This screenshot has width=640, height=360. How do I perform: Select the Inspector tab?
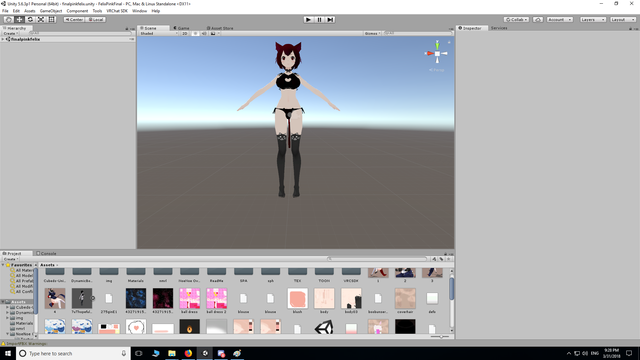471,28
